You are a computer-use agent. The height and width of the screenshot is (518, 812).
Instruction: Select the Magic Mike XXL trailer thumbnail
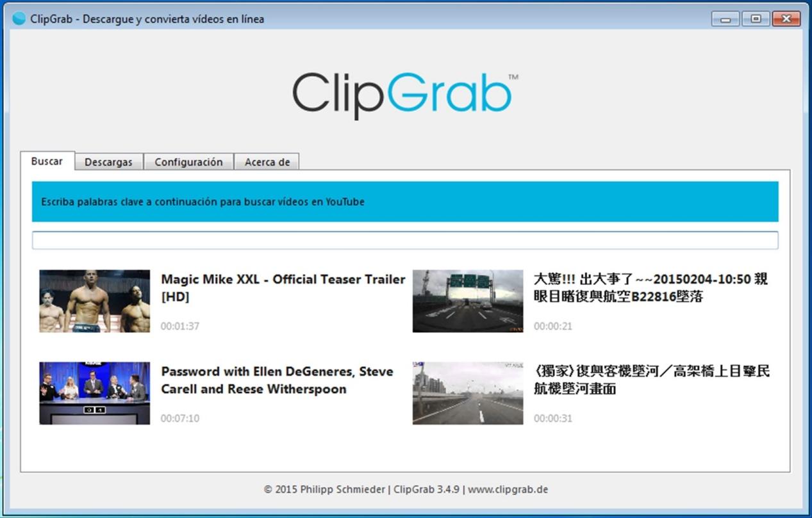[95, 301]
